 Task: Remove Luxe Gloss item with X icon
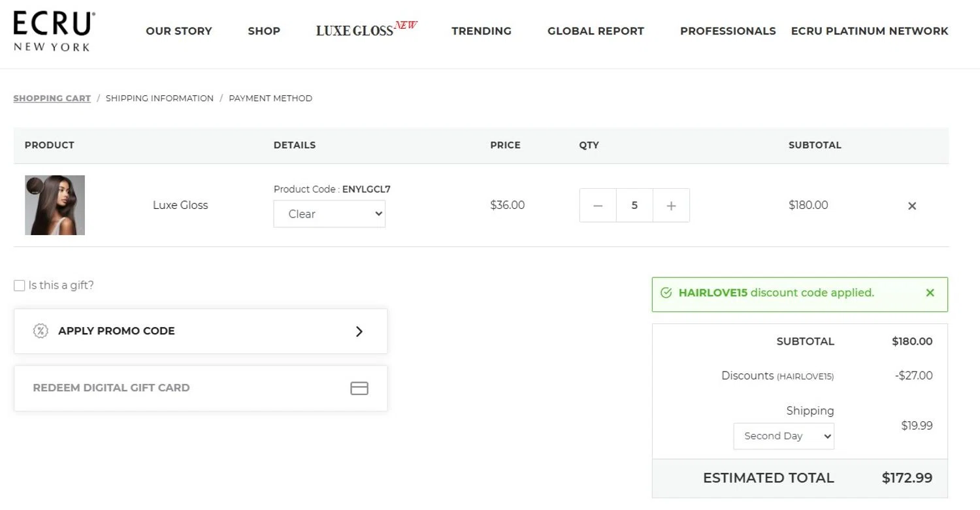912,206
